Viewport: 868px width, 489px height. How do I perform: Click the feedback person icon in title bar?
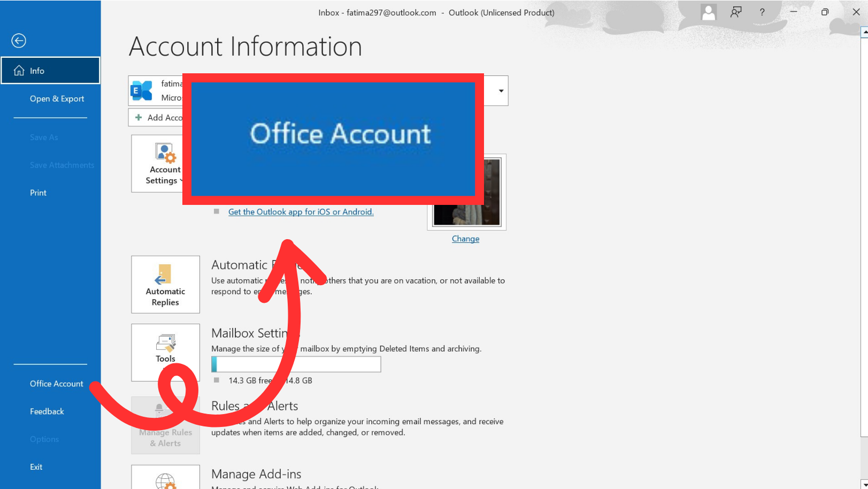click(x=736, y=12)
